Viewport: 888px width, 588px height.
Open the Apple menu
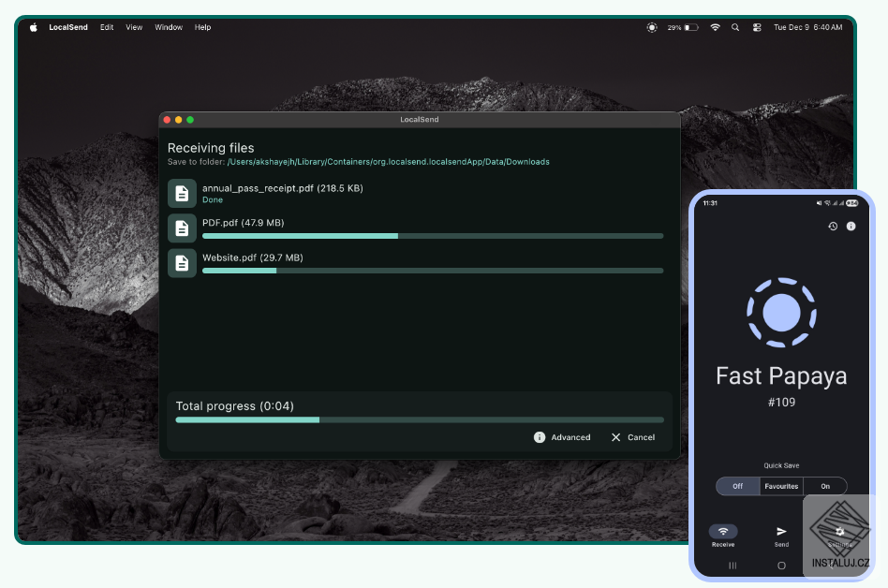34,27
